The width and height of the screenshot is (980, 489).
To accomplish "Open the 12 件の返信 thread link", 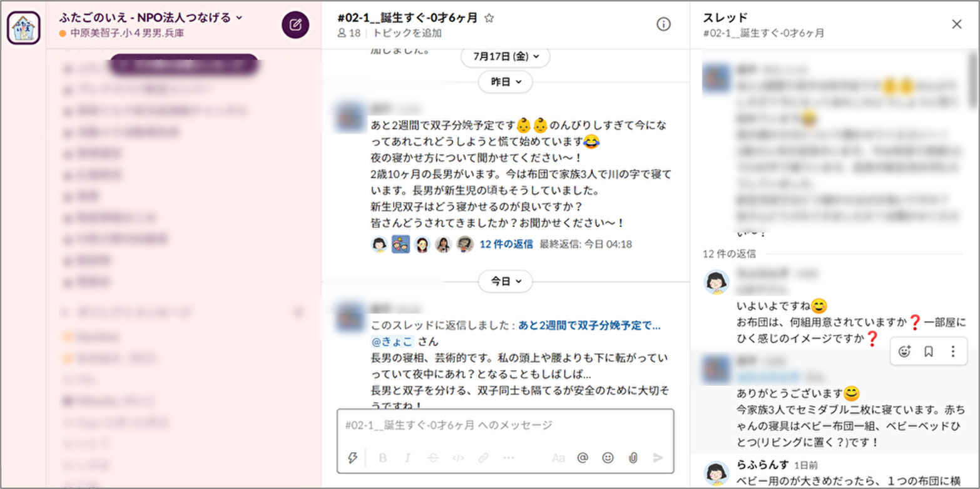I will click(x=506, y=245).
